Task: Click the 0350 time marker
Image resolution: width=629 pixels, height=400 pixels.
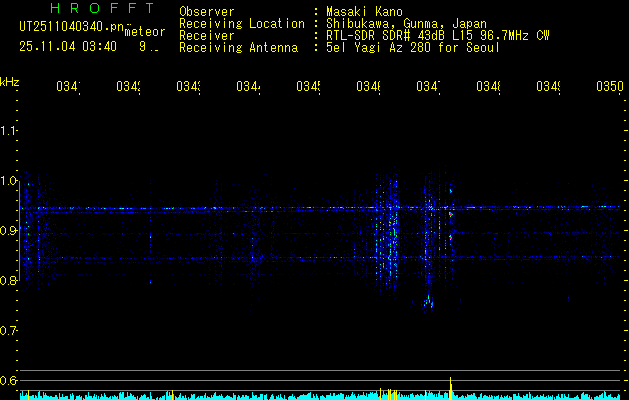Action: pos(610,86)
